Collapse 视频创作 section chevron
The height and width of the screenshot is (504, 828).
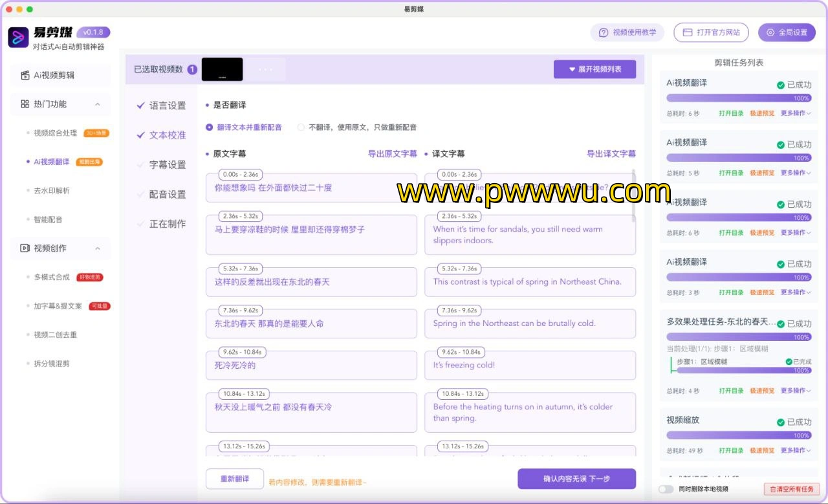pos(98,248)
